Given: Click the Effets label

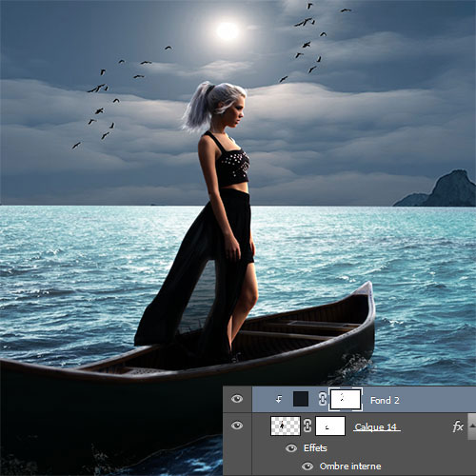Looking at the screenshot, I should click(x=315, y=448).
